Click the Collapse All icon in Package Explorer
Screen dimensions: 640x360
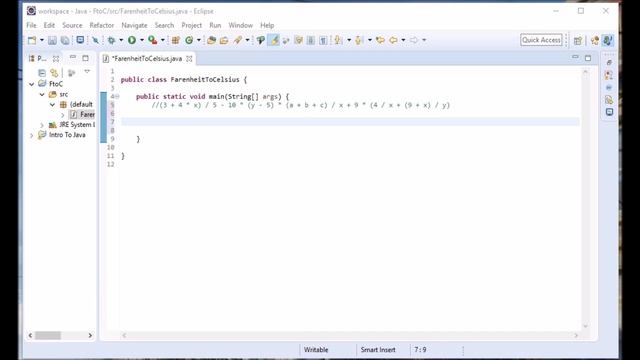[x=42, y=73]
